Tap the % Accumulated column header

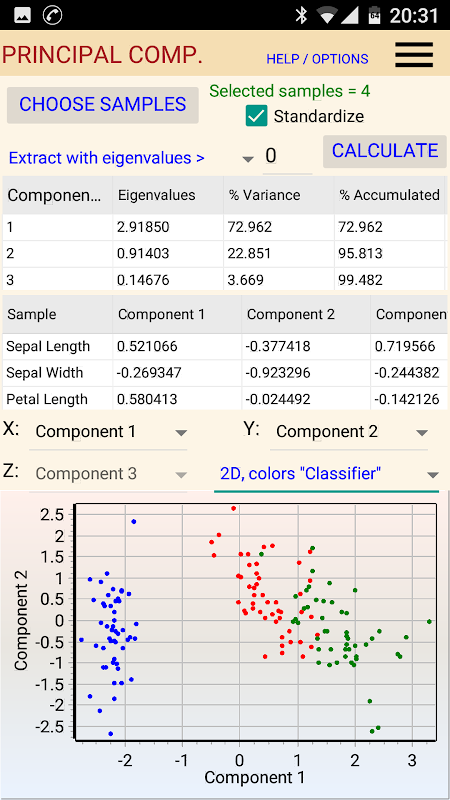click(x=389, y=195)
